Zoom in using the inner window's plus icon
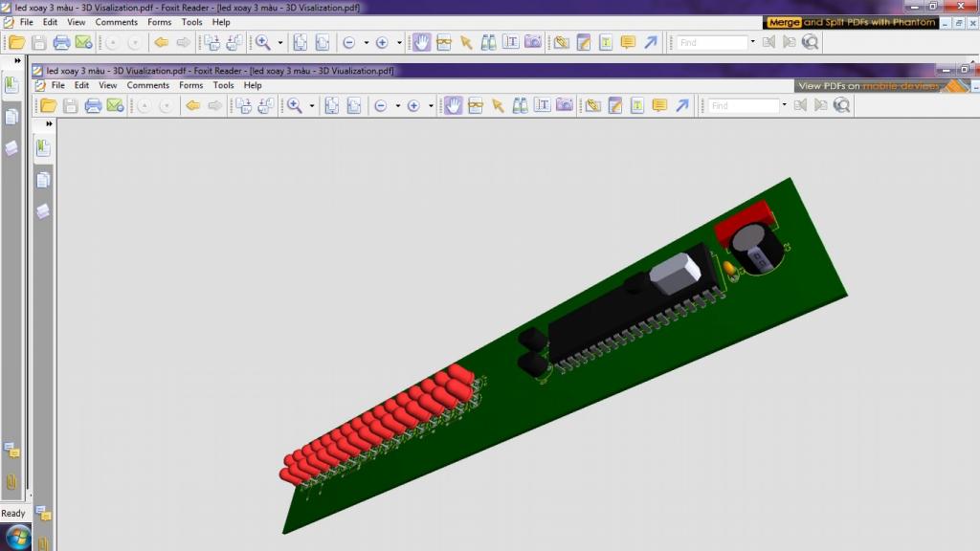This screenshot has height=551, width=980. (413, 105)
